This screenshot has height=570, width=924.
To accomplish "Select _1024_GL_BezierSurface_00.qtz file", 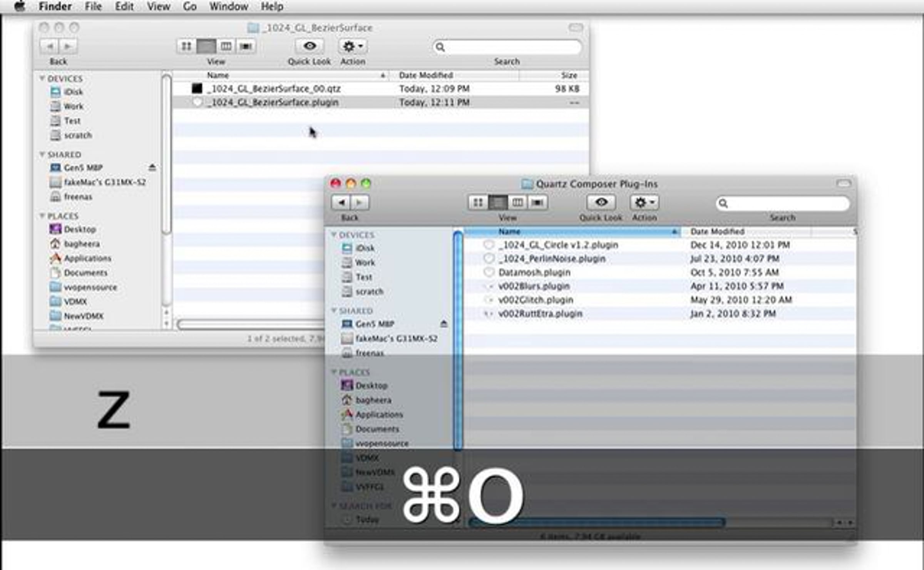I will [380, 89].
